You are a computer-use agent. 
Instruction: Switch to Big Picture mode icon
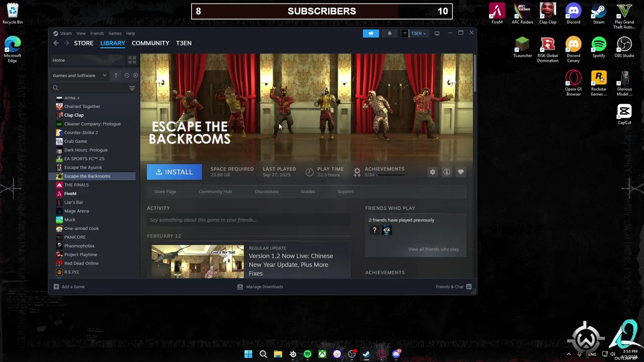[437, 33]
